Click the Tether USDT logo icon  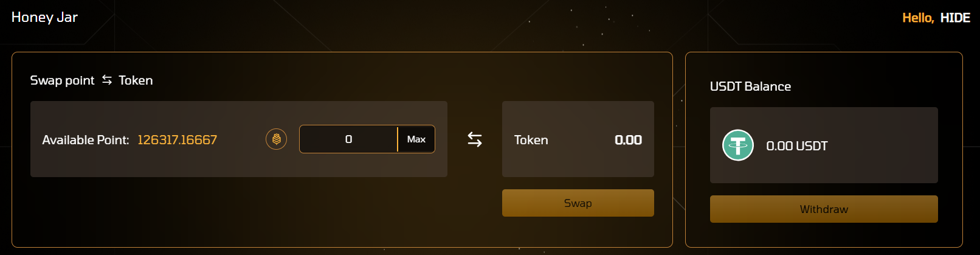[x=737, y=145]
